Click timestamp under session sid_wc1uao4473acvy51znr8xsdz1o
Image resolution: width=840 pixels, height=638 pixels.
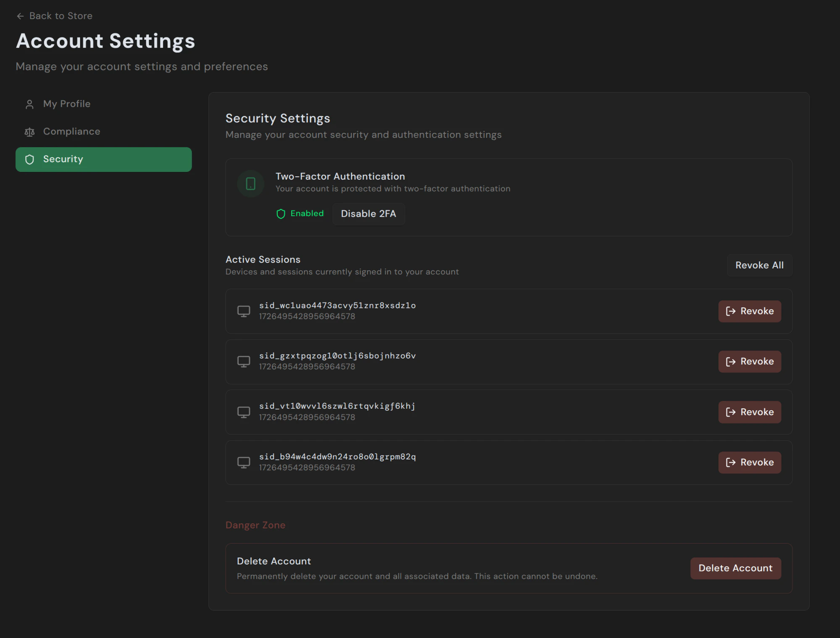(307, 316)
